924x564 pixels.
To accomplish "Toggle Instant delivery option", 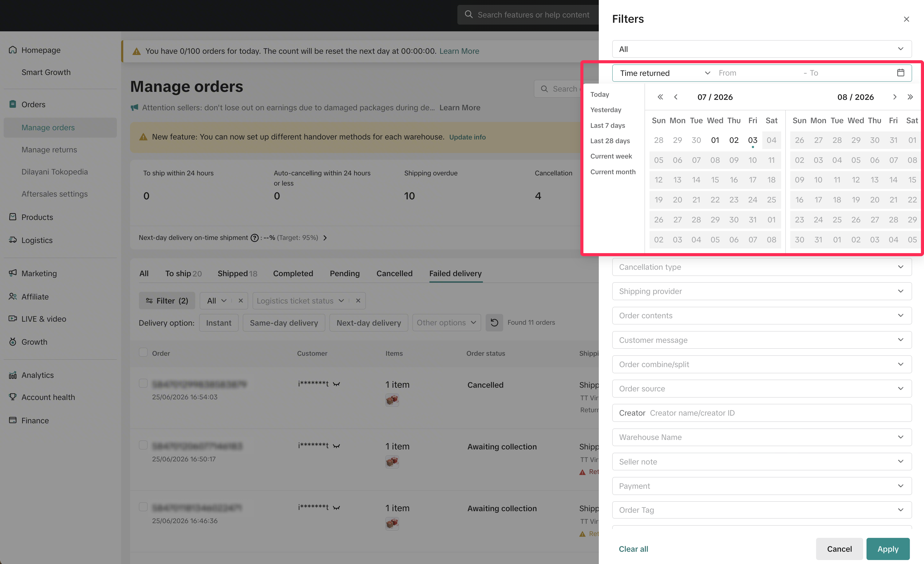I will pyautogui.click(x=219, y=323).
